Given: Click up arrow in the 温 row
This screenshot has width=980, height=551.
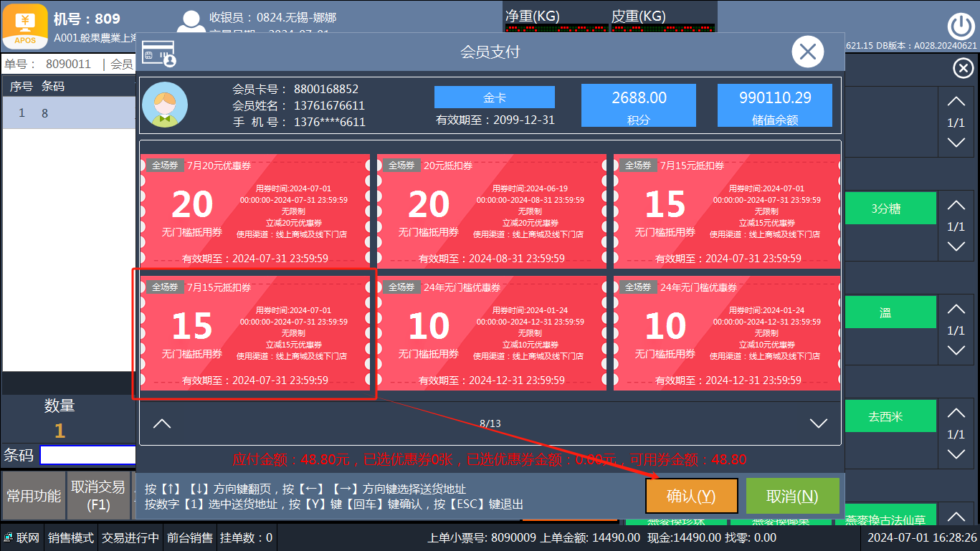Looking at the screenshot, I should 956,310.
